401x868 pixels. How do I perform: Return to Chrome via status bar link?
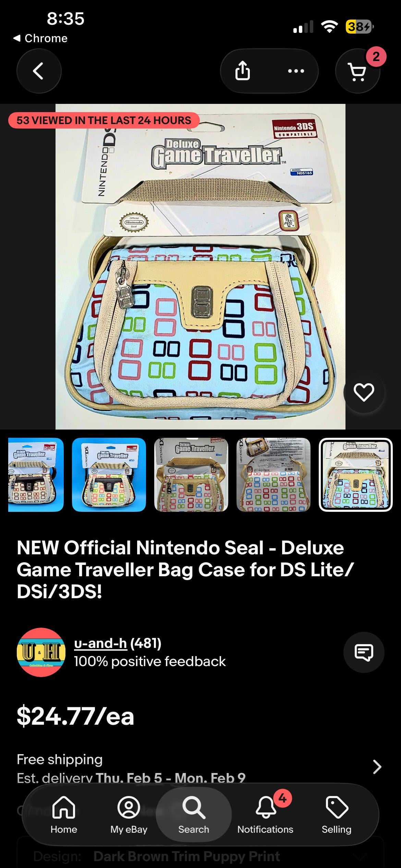(x=40, y=38)
